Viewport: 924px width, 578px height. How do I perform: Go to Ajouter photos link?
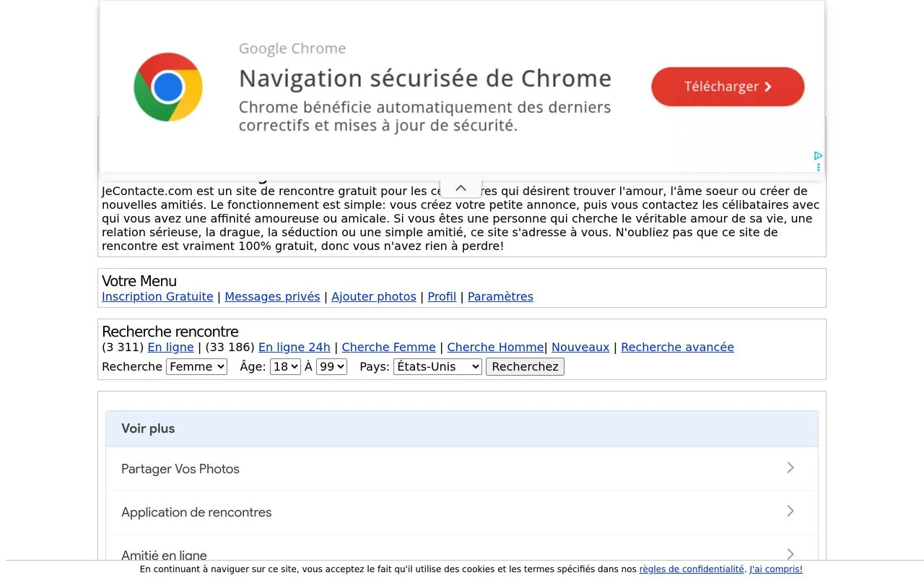(374, 296)
